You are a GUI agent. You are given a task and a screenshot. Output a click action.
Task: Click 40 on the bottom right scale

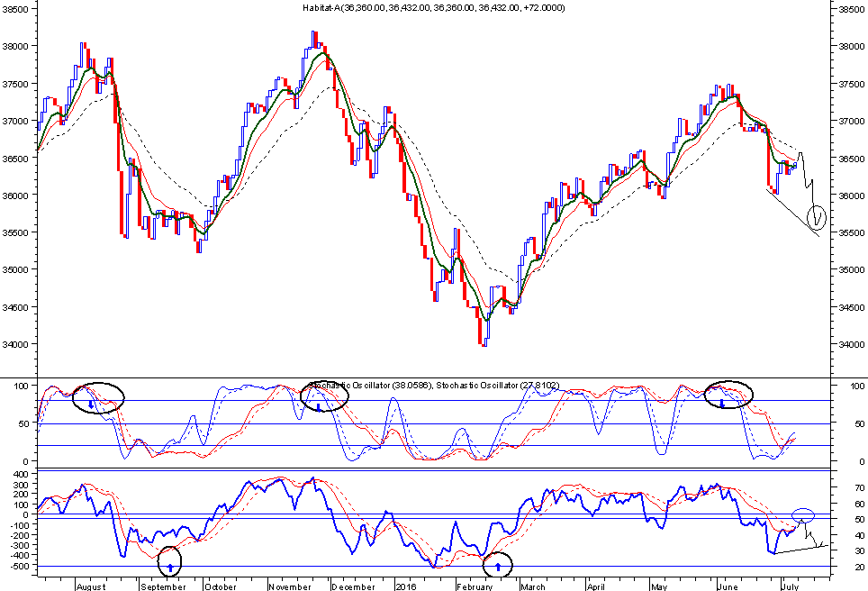click(x=860, y=536)
